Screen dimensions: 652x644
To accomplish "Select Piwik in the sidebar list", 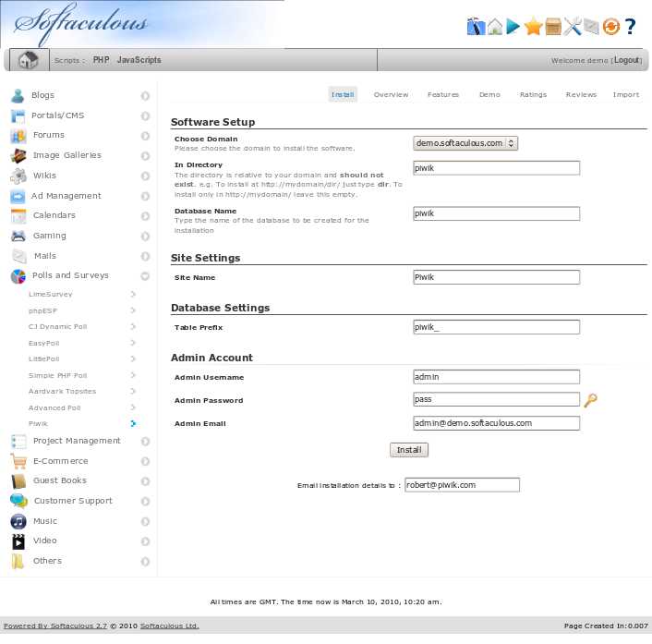I will click(x=38, y=423).
